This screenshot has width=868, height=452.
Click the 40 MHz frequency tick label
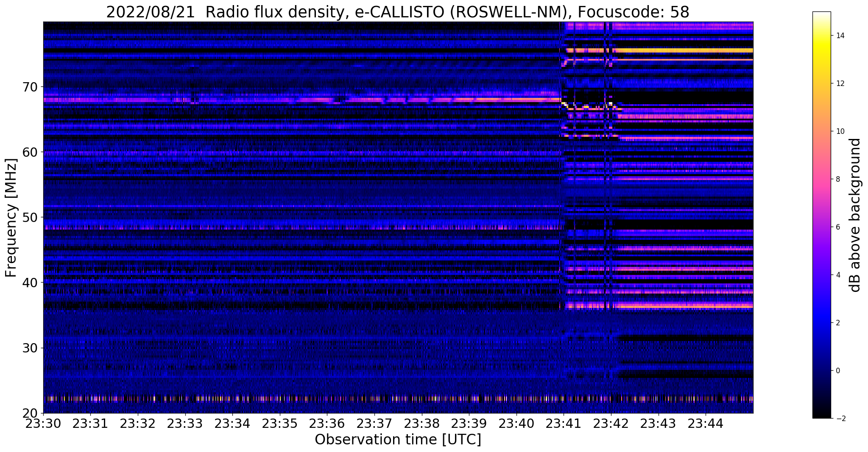click(29, 283)
